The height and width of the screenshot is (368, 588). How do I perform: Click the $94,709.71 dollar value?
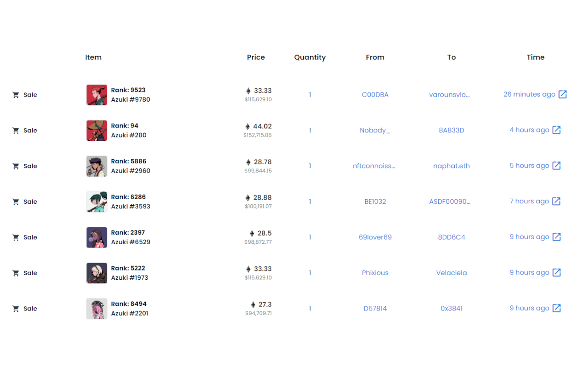tap(259, 313)
